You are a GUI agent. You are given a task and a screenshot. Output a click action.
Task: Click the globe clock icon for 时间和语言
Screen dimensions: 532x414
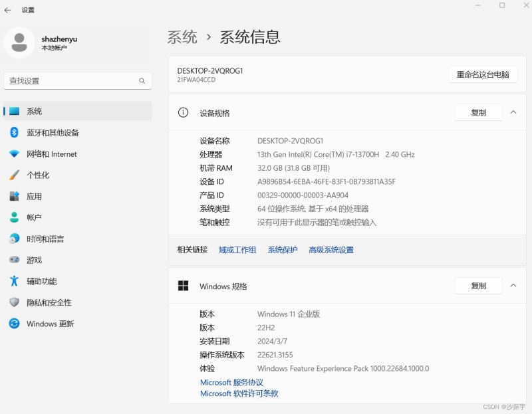pyautogui.click(x=14, y=239)
